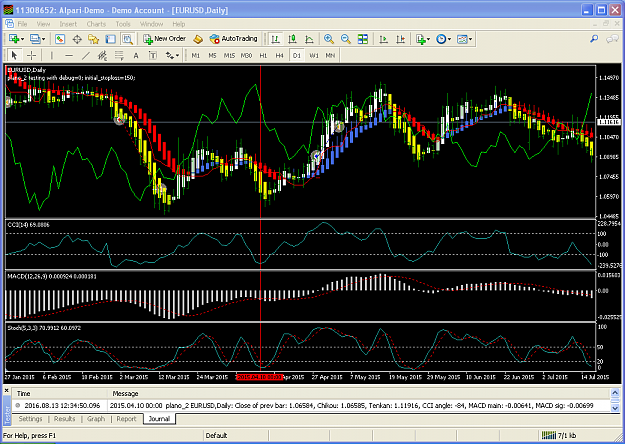Image resolution: width=625 pixels, height=444 pixels.
Task: Toggle the AutoTrading button
Action: click(234, 39)
